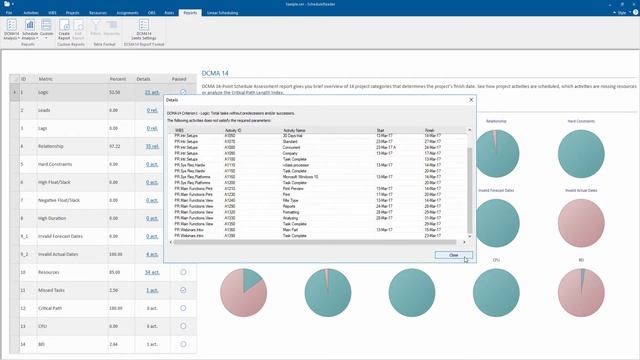Click the Start column header in the Details dialog
Image resolution: width=640 pixels, height=360 pixels.
click(380, 130)
